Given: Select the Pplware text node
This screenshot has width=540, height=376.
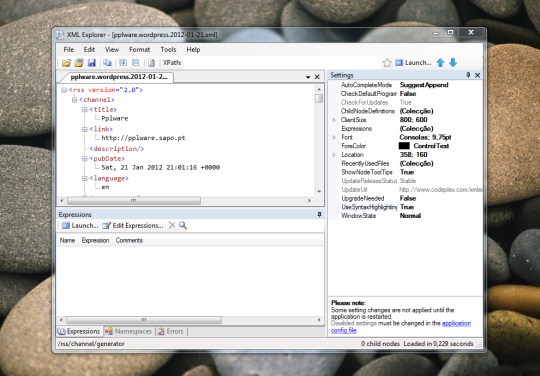Looking at the screenshot, I should (x=115, y=118).
